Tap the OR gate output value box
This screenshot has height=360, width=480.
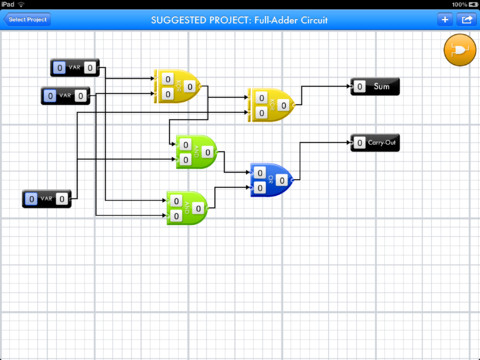[x=282, y=181]
